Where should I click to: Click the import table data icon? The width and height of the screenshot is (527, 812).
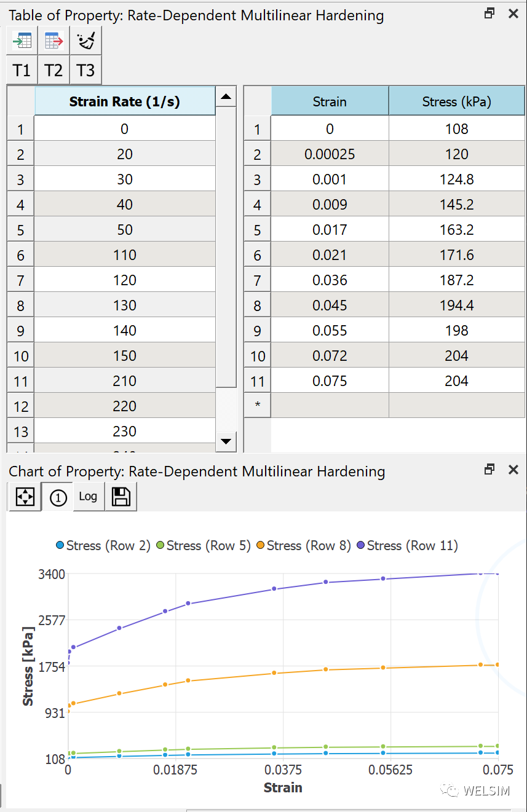pyautogui.click(x=22, y=41)
